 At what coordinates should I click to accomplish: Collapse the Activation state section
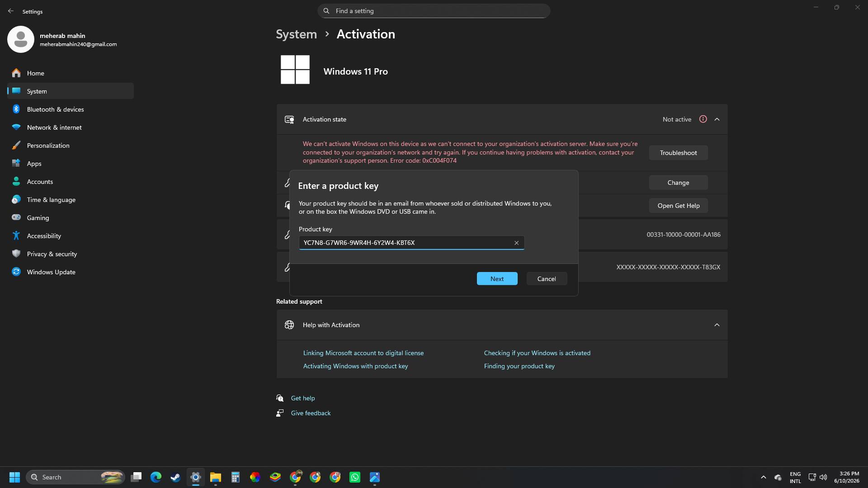point(717,119)
